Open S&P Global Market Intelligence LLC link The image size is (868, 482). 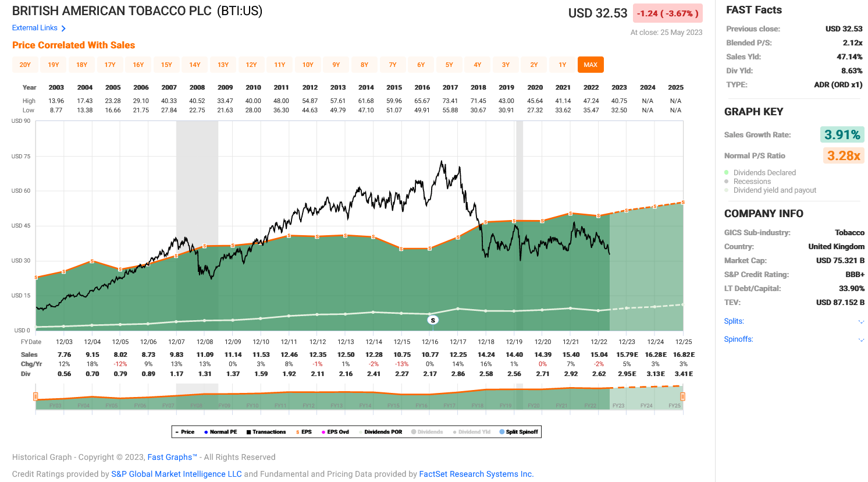(176, 474)
